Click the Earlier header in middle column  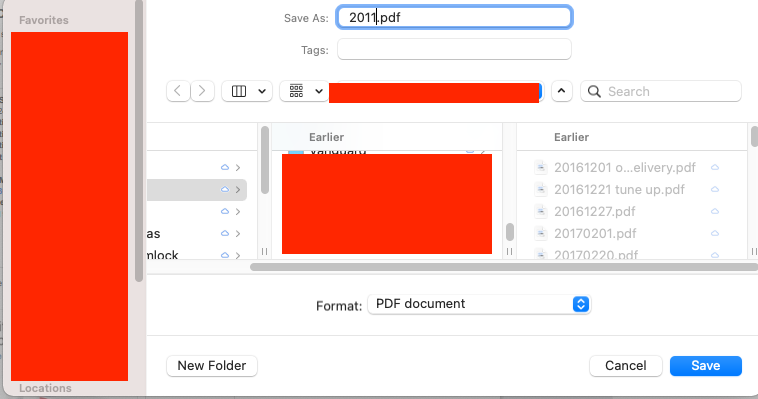pos(326,137)
